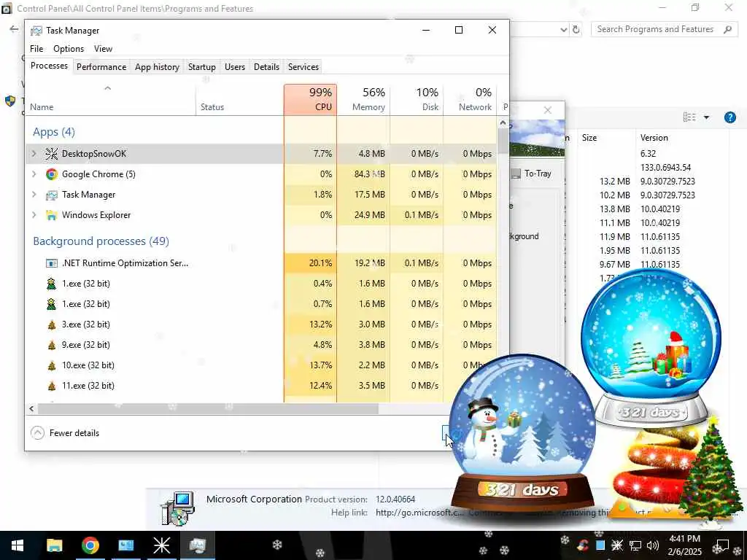Collapse Task Manager with Fewer details
This screenshot has height=560, width=747.
pos(65,433)
